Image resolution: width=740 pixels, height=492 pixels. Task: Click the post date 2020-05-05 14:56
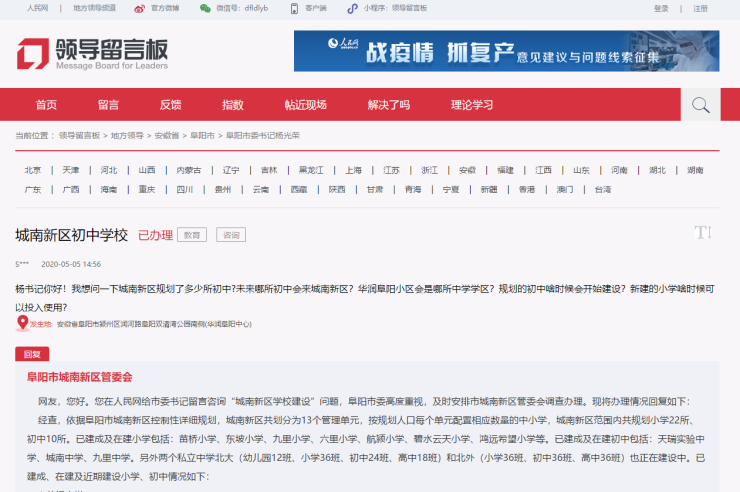pos(71,264)
